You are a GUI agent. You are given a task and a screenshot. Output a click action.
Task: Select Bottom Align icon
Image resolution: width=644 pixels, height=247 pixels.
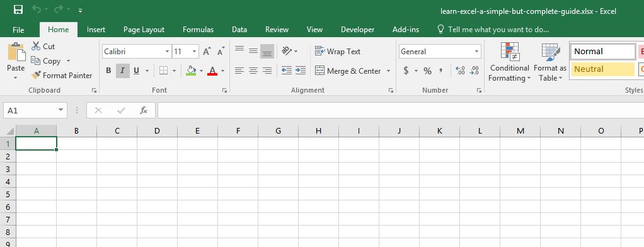coord(267,52)
